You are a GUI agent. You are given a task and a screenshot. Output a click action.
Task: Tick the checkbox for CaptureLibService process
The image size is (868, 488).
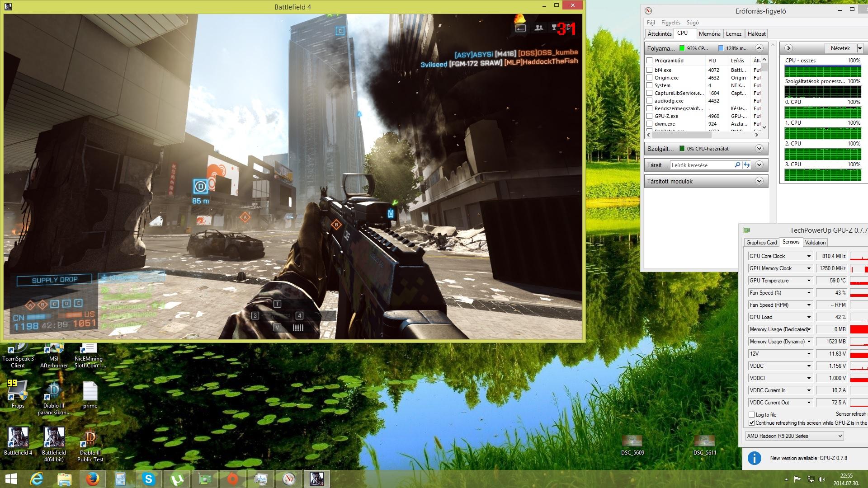click(650, 93)
